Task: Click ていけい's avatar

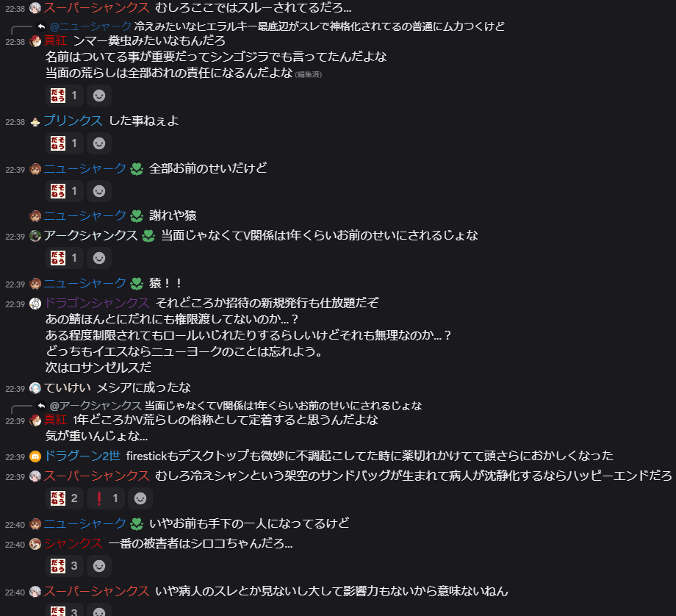Action: 35,388
